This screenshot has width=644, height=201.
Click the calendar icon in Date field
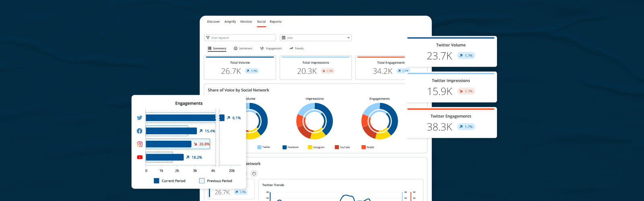coord(283,38)
